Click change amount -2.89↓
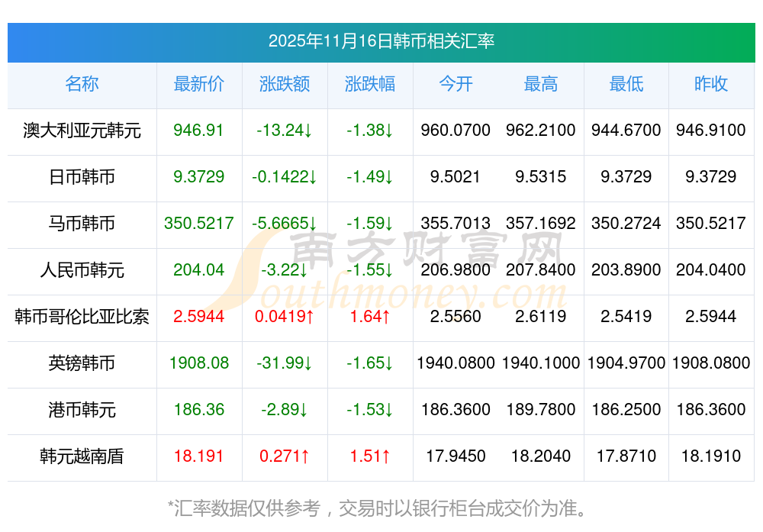The width and height of the screenshot is (763, 532). click(284, 410)
